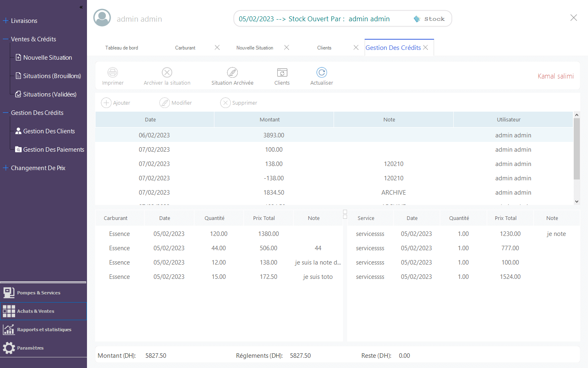Expand the Livraisons tree section

6,20
